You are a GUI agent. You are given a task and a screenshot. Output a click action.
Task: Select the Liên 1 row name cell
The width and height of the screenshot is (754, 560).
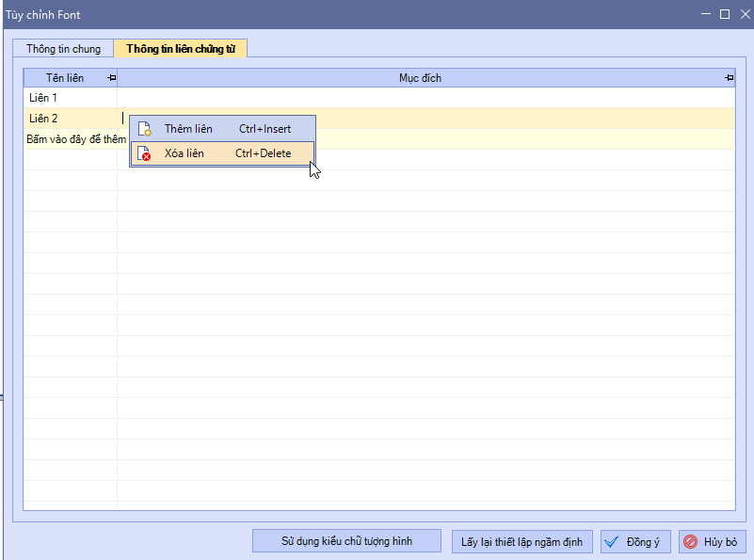70,98
